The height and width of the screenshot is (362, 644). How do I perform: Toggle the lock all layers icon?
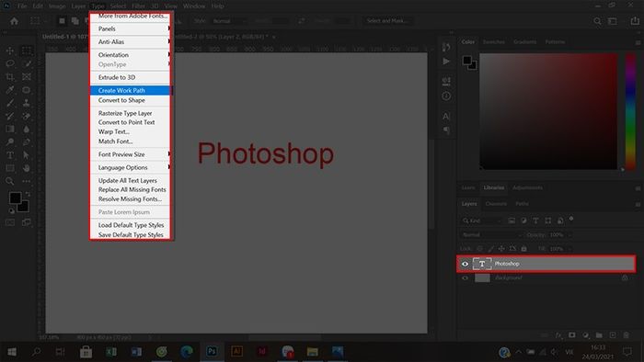(x=523, y=248)
